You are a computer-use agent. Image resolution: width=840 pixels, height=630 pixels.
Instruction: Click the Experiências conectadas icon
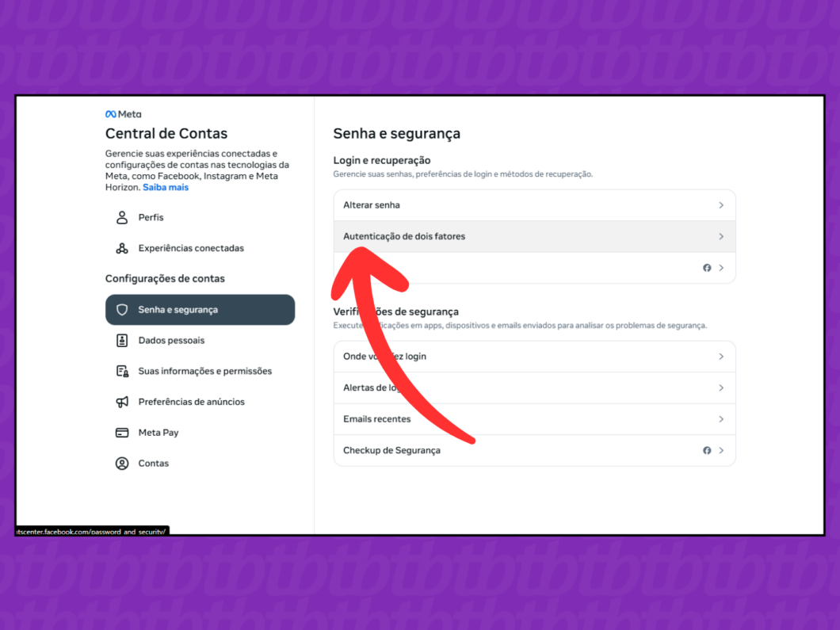[122, 248]
